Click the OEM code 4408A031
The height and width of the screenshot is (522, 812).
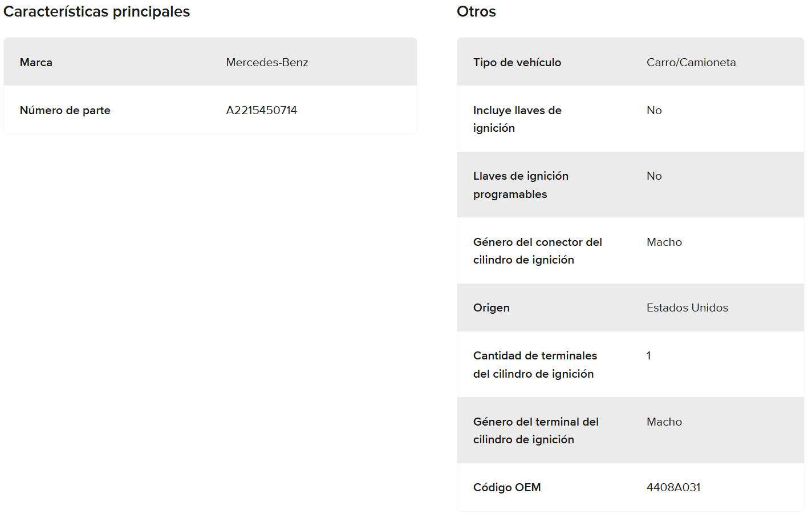pyautogui.click(x=673, y=487)
